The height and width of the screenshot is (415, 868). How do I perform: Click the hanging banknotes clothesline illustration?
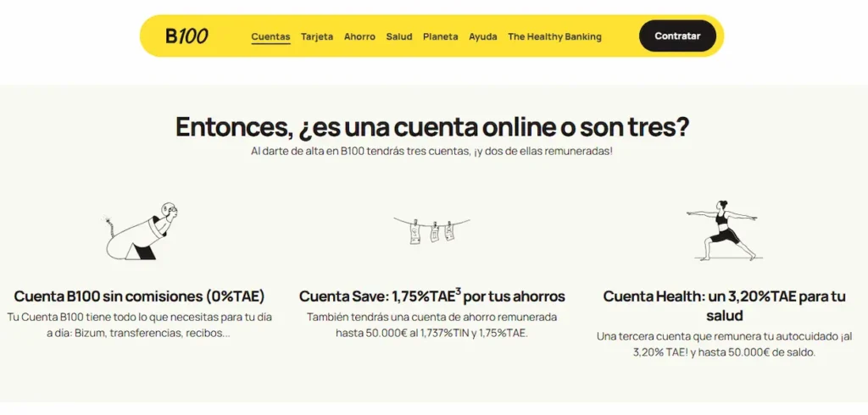(x=431, y=229)
